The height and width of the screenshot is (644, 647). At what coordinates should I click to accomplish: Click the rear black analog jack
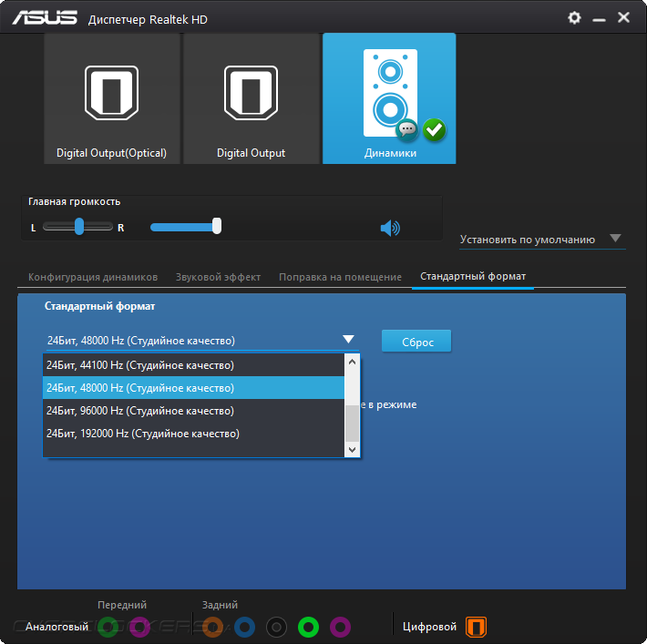[x=276, y=627]
